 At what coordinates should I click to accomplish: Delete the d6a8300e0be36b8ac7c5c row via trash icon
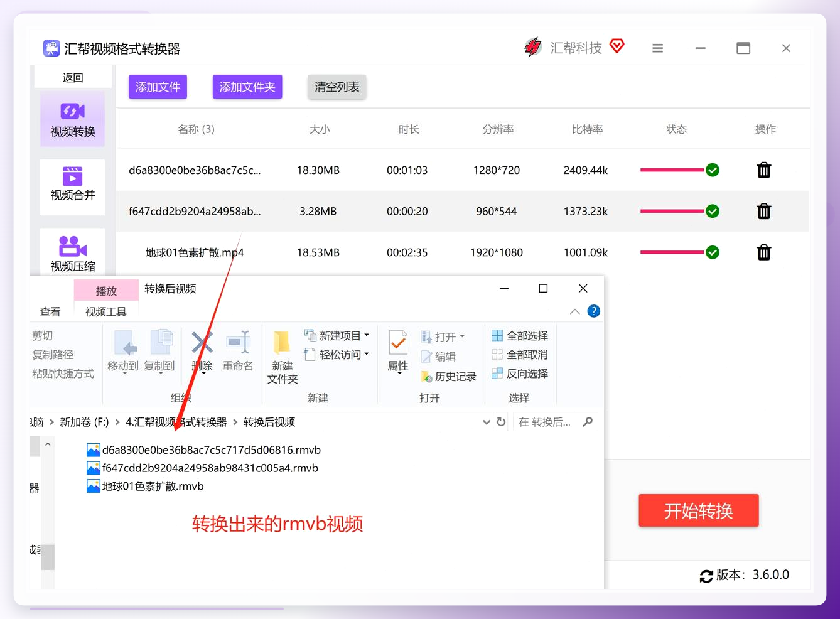point(763,170)
